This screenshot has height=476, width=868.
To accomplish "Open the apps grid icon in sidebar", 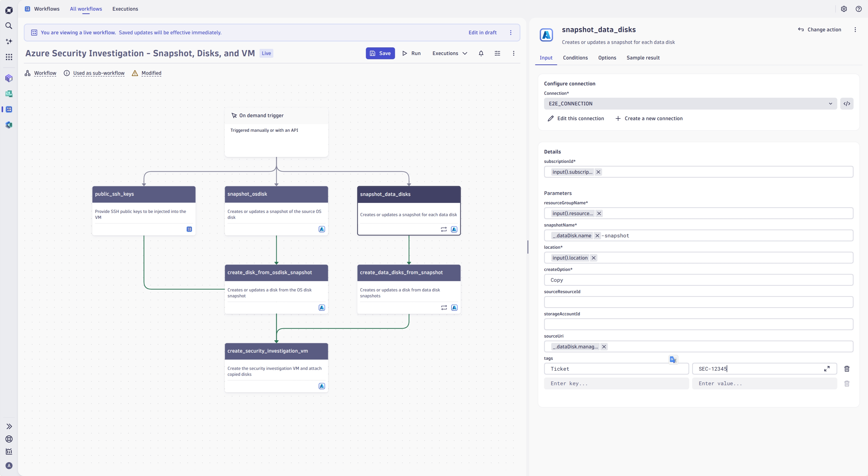I will coord(9,57).
